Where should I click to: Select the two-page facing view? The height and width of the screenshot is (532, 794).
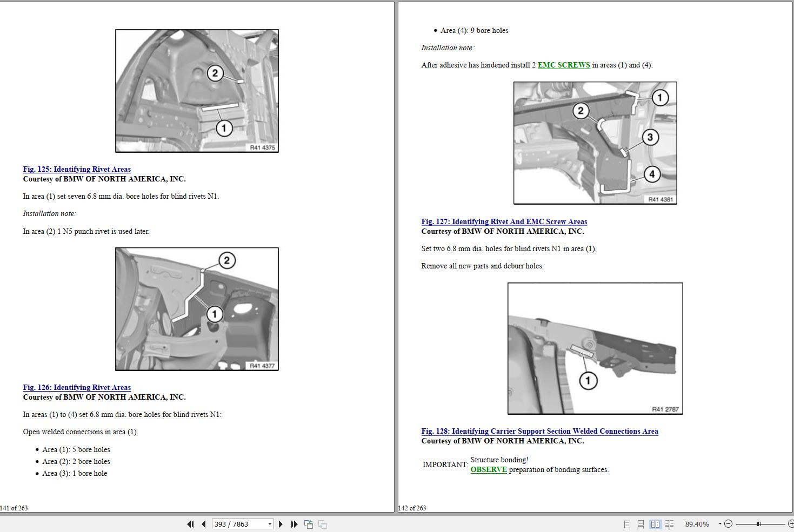pos(655,524)
